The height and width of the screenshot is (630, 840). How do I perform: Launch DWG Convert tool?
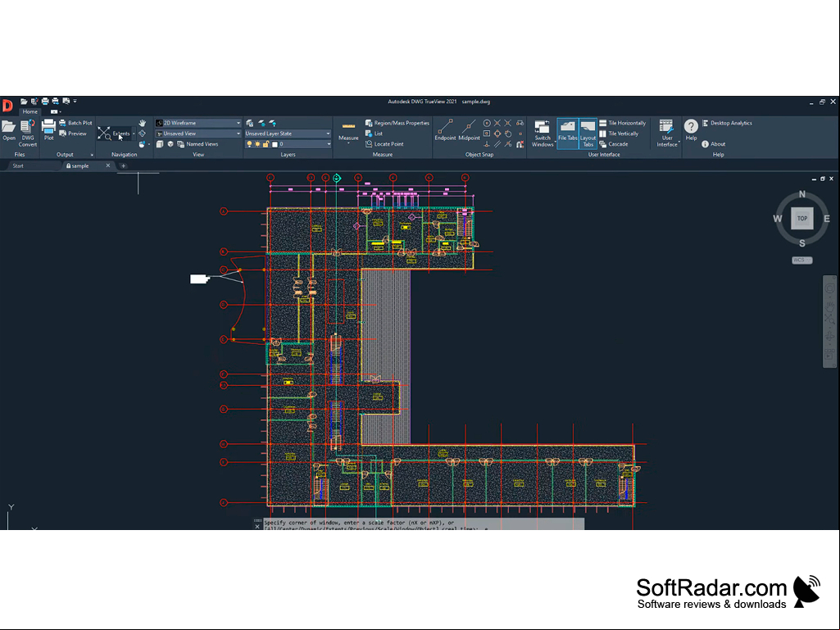28,133
